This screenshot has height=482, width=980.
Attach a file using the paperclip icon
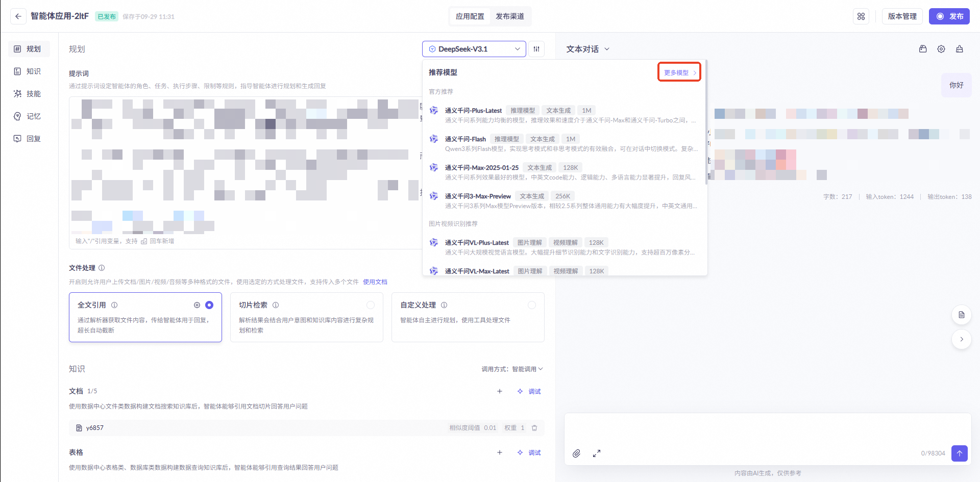[576, 453]
